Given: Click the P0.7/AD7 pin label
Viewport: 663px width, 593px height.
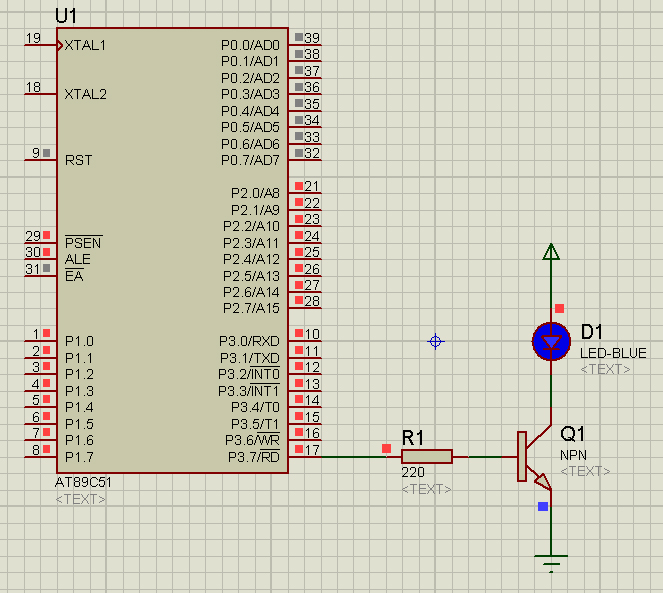Looking at the screenshot, I should (x=250, y=160).
